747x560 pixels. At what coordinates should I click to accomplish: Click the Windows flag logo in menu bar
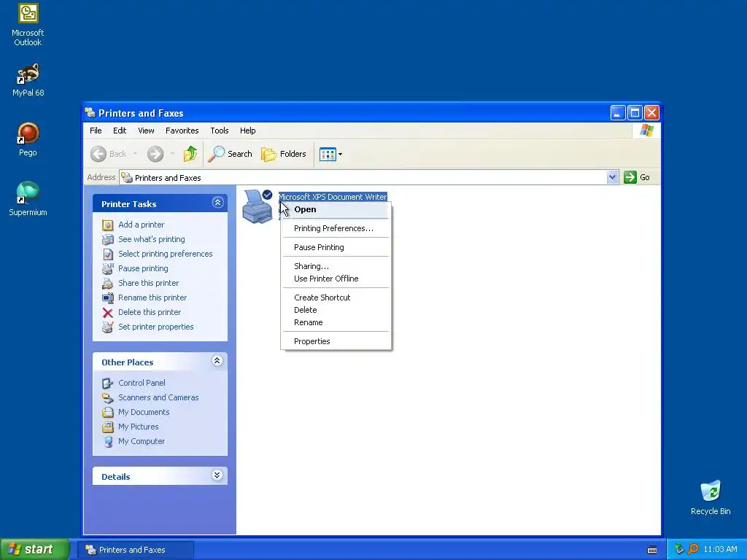coord(647,130)
